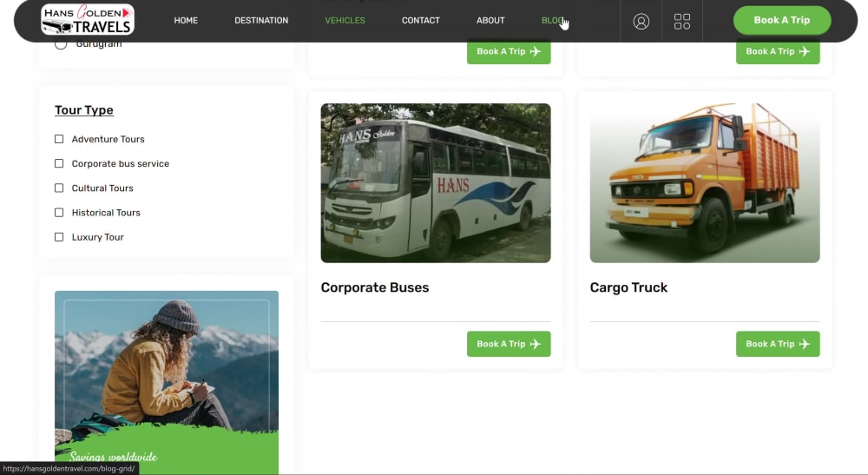Click the header Book A Trip button
The height and width of the screenshot is (475, 868).
[x=782, y=21]
